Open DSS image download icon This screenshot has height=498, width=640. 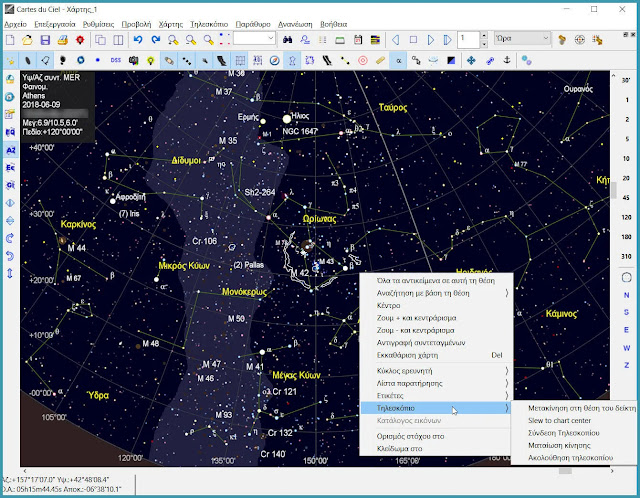(116, 60)
